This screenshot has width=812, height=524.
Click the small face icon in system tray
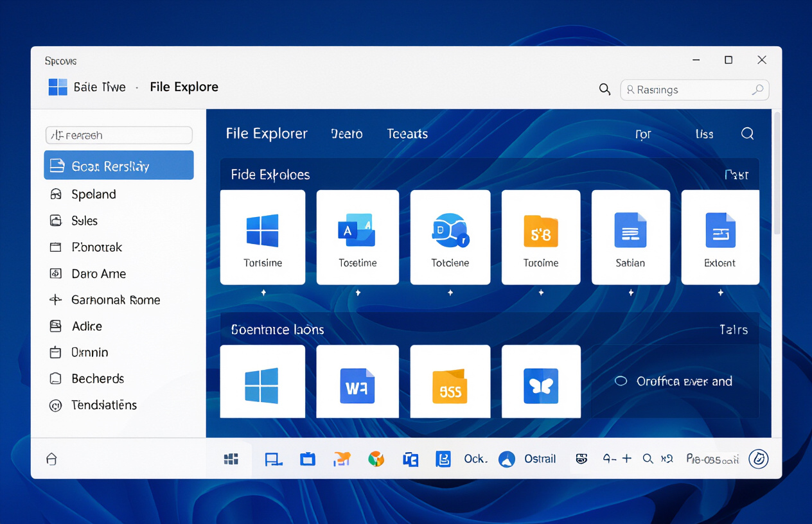pos(582,459)
